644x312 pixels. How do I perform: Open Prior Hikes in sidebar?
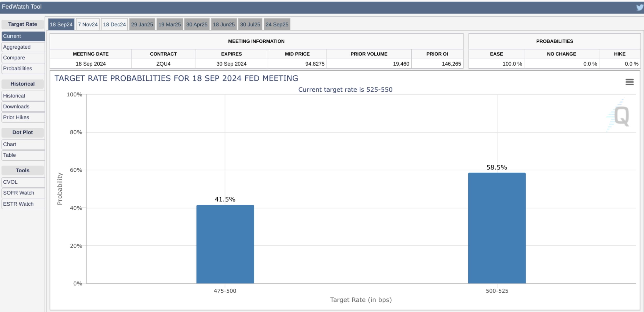pyautogui.click(x=23, y=117)
